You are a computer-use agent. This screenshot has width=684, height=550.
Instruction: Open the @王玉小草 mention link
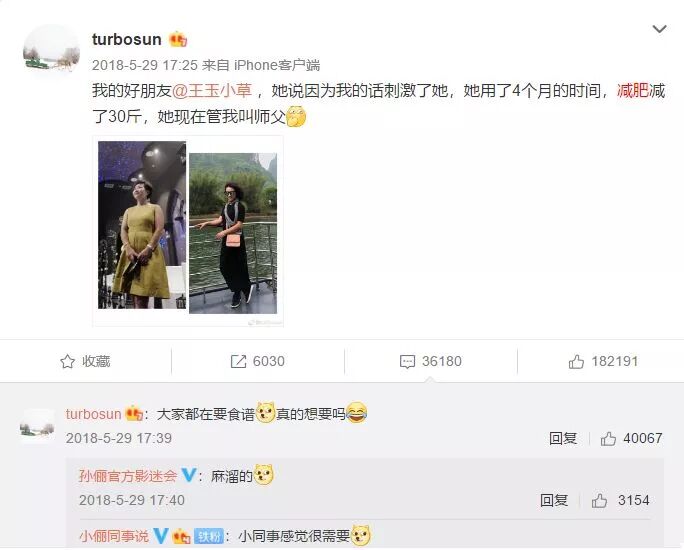pos(212,91)
